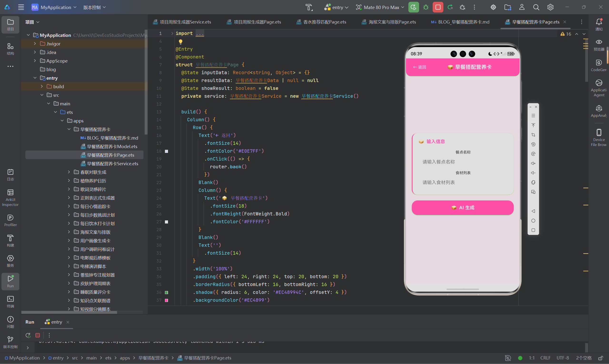This screenshot has height=364, width=609.
Task: Click the Debug entry bug icon
Action: (426, 7)
